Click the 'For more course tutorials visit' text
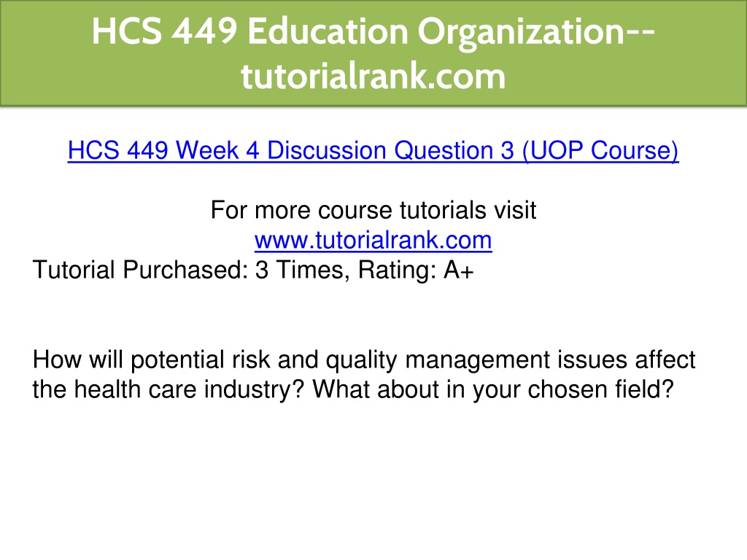The height and width of the screenshot is (560, 747). coord(373,210)
